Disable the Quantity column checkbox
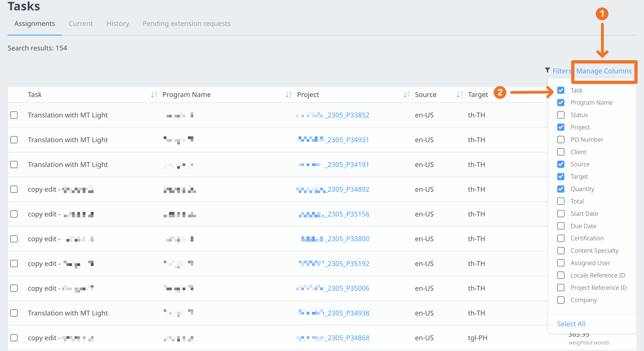The height and width of the screenshot is (351, 644). click(561, 189)
